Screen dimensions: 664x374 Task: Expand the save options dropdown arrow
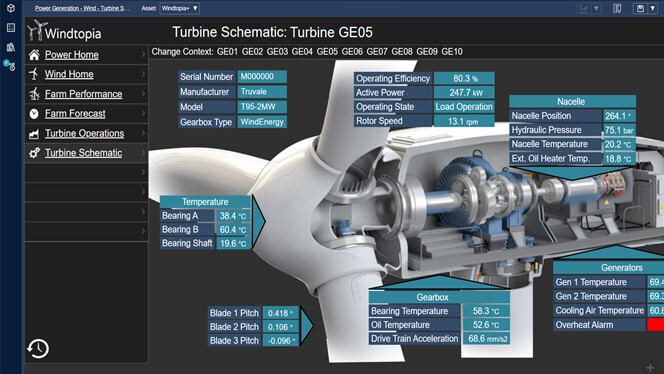pyautogui.click(x=653, y=8)
